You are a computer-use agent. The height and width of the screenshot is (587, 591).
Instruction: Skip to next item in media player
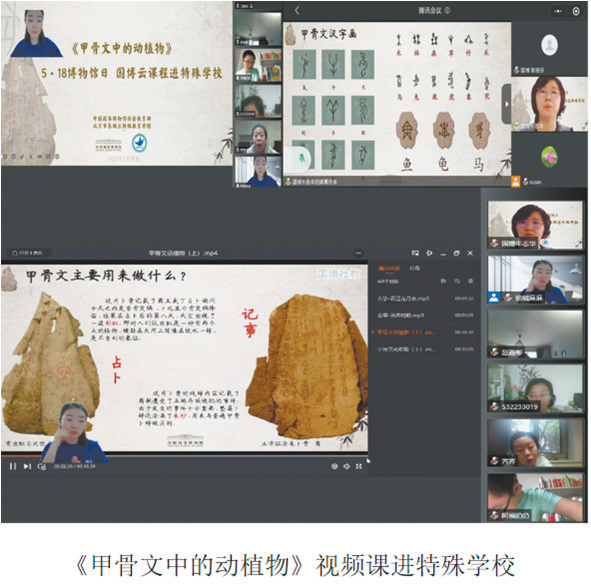(x=27, y=466)
